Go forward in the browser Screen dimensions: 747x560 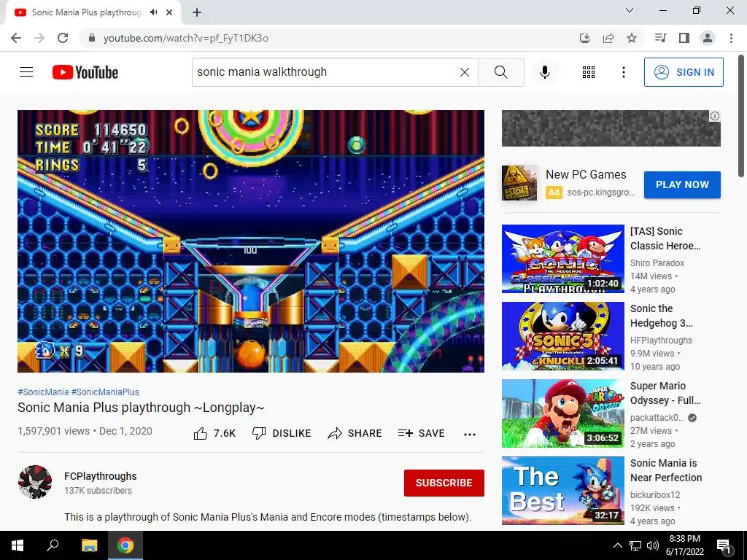point(39,38)
